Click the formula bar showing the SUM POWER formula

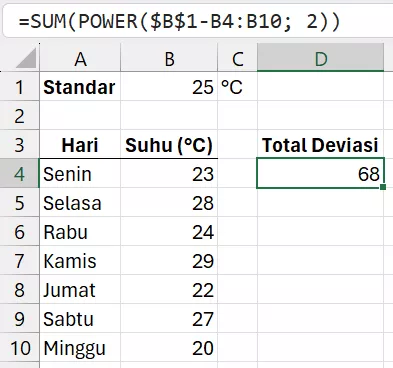(x=198, y=22)
